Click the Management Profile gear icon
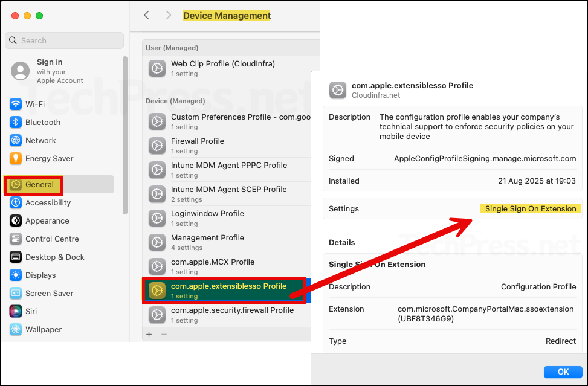 tap(157, 242)
